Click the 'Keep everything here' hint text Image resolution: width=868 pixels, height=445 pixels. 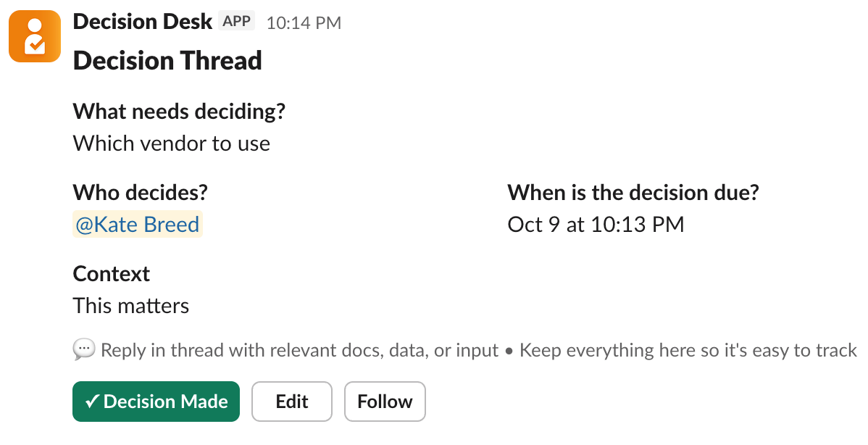(x=688, y=351)
